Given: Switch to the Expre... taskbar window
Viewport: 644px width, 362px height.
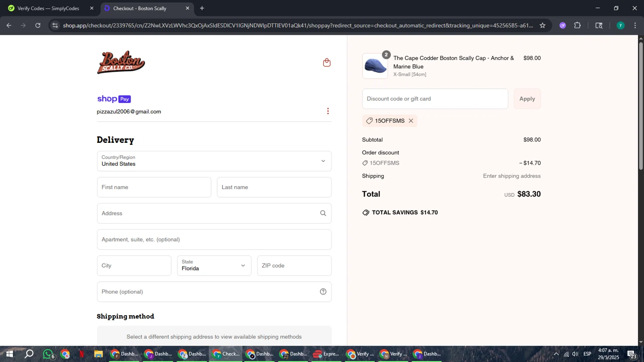Looking at the screenshot, I should (x=326, y=354).
